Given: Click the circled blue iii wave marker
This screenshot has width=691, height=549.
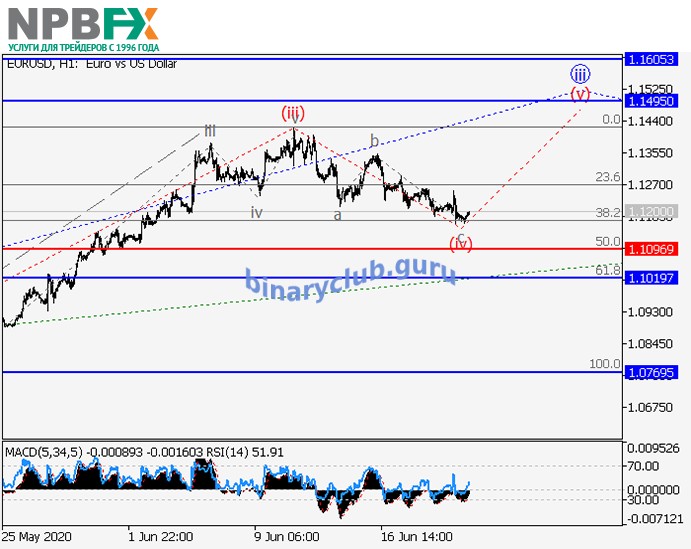Looking at the screenshot, I should [580, 74].
